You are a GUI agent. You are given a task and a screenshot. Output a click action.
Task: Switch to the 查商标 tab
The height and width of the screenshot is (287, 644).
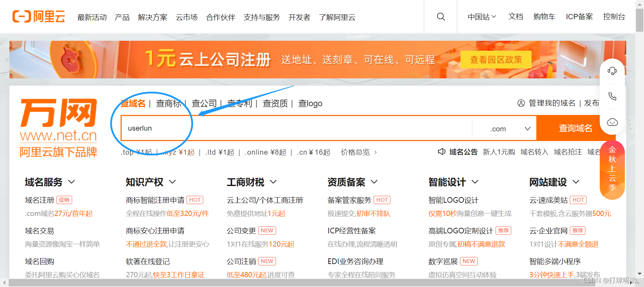pyautogui.click(x=169, y=103)
